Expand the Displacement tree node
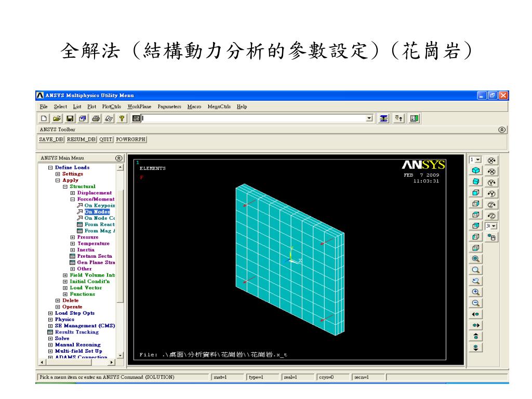The image size is (532, 399). (x=73, y=193)
